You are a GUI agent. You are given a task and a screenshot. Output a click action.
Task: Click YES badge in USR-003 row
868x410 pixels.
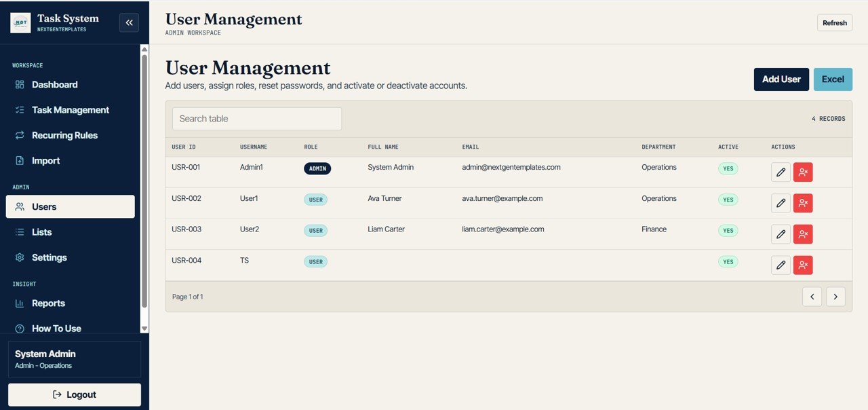coord(728,231)
